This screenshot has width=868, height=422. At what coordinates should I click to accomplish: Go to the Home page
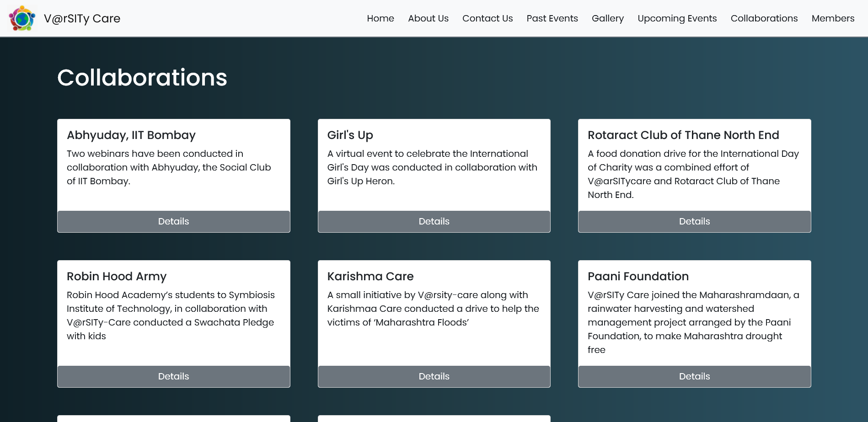pyautogui.click(x=380, y=18)
